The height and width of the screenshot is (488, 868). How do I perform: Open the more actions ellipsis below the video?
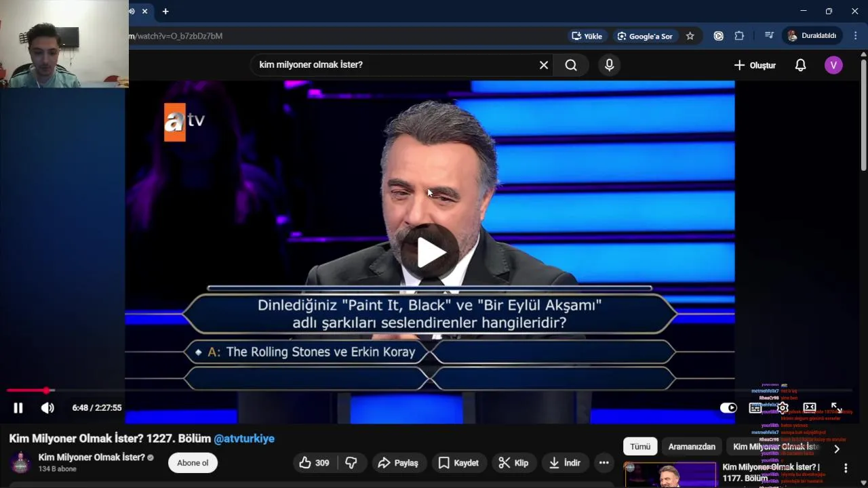tap(604, 463)
